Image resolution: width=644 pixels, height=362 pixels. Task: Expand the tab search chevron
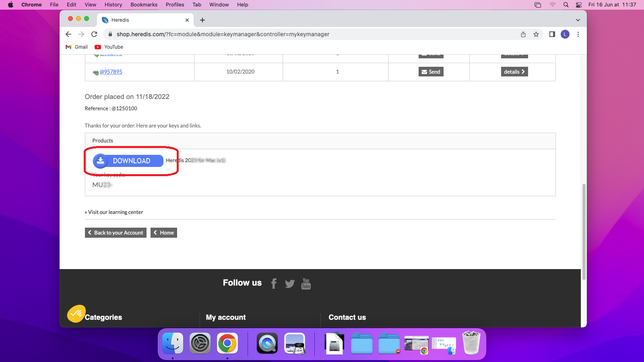coord(578,20)
